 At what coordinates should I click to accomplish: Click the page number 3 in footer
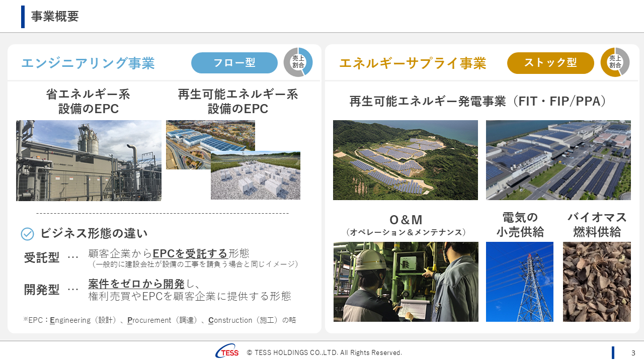(633, 352)
